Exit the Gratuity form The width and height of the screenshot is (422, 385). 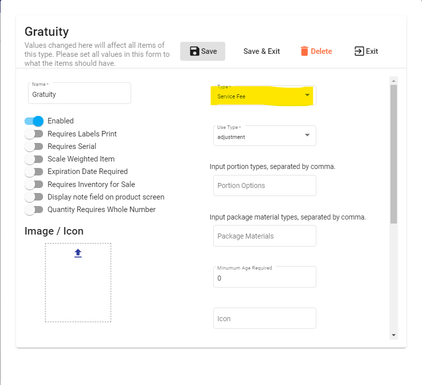click(366, 51)
